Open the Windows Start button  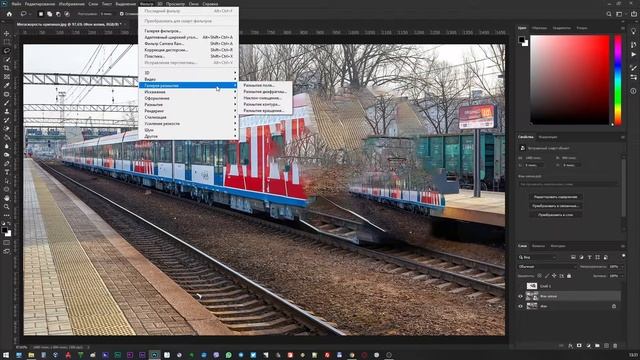coord(6,355)
